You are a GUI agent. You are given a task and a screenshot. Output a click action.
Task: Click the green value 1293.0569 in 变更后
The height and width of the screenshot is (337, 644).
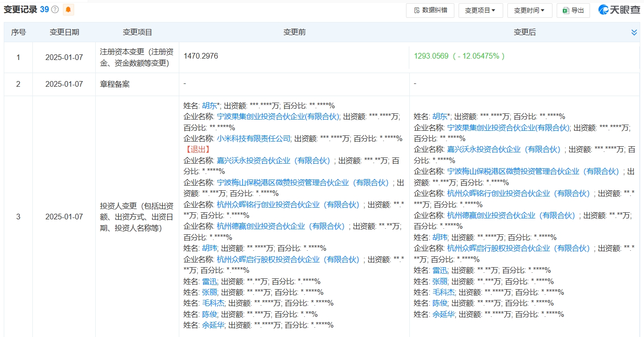(x=431, y=56)
